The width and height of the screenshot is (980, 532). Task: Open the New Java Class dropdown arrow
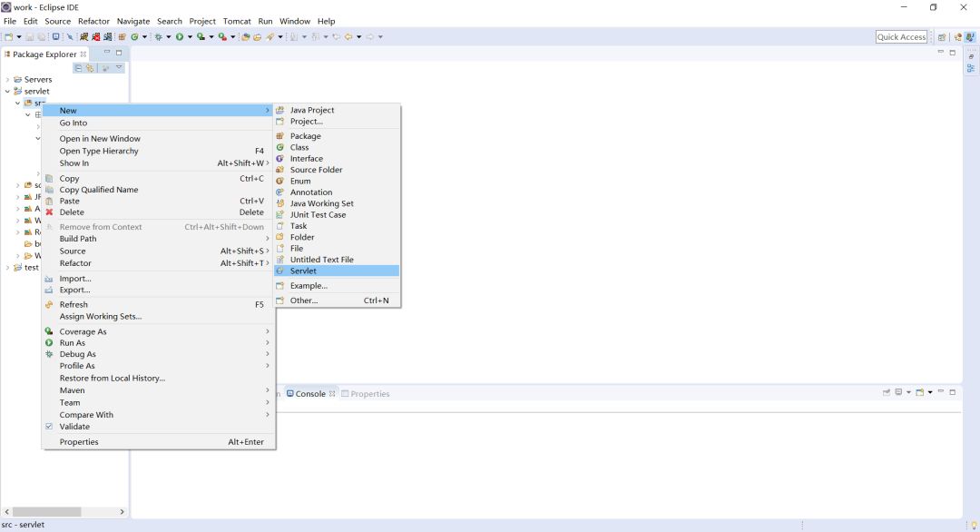tap(144, 37)
